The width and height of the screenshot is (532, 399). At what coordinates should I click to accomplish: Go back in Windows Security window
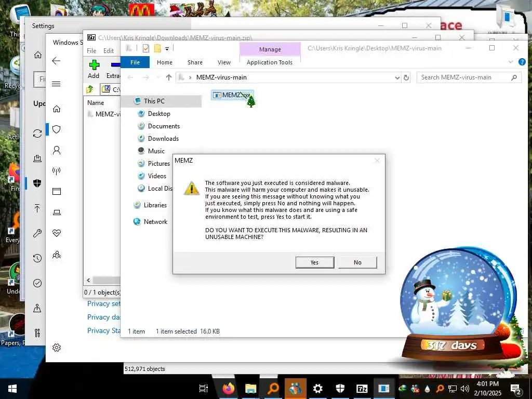click(56, 61)
